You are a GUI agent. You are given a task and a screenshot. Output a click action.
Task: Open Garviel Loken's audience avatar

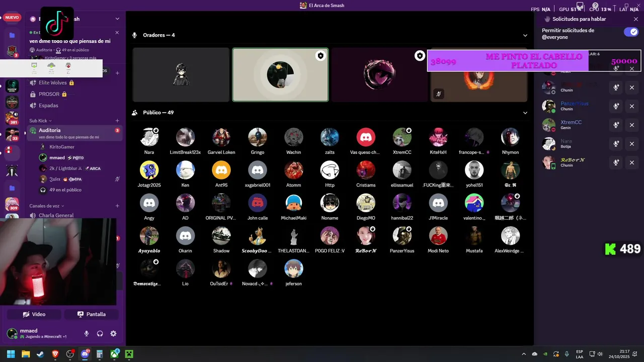click(x=221, y=137)
